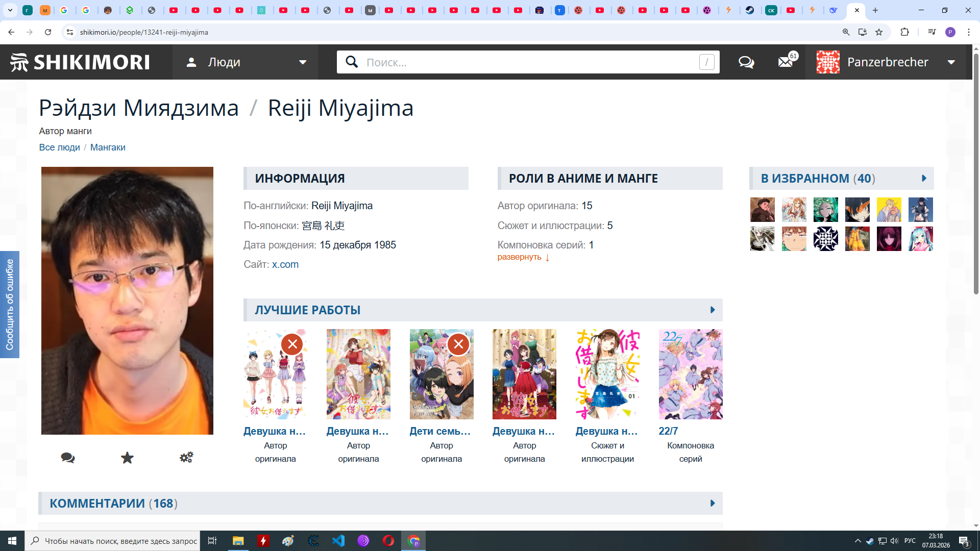The width and height of the screenshot is (980, 551).
Task: Open the Chrome profile P avatar
Action: pyautogui.click(x=950, y=32)
